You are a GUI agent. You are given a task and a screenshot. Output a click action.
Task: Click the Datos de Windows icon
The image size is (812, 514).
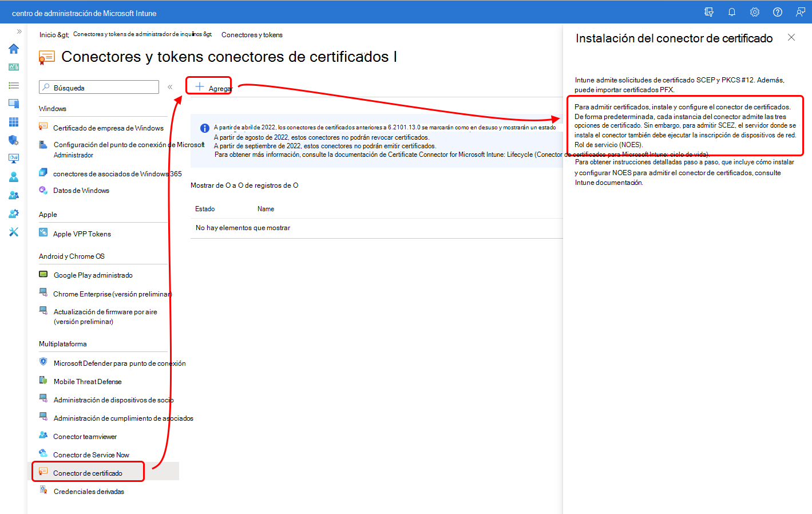click(43, 190)
